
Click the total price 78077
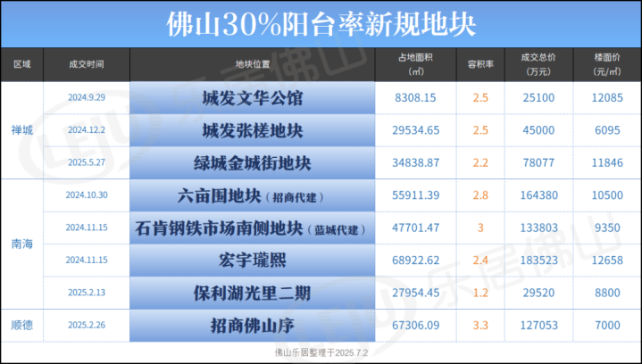[538, 162]
